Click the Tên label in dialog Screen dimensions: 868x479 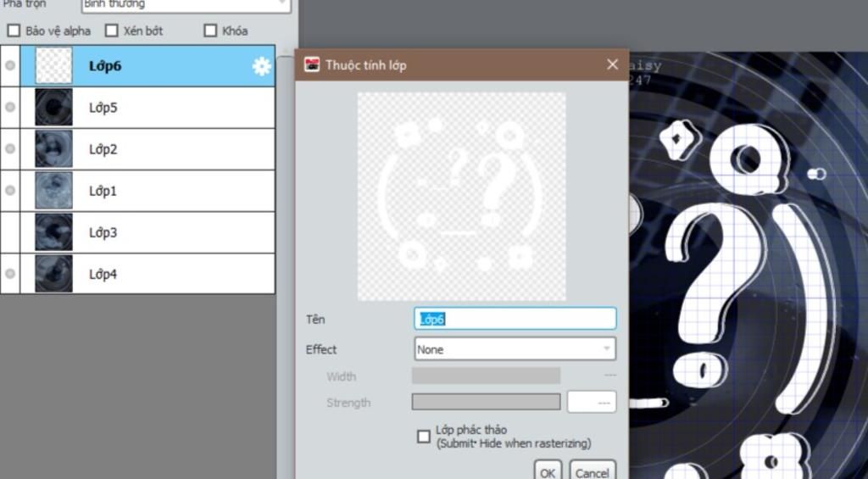(x=315, y=320)
